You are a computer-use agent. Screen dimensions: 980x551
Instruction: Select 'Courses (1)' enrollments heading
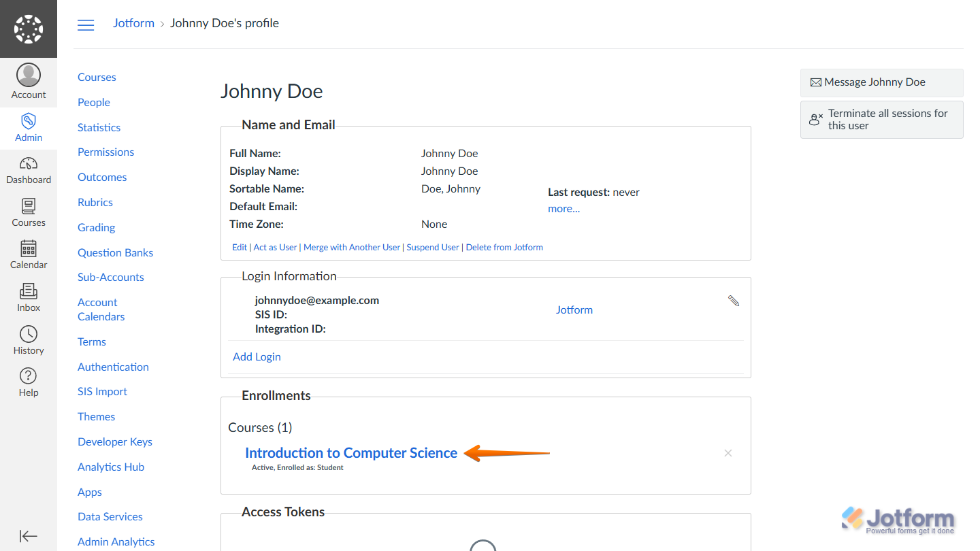(260, 428)
